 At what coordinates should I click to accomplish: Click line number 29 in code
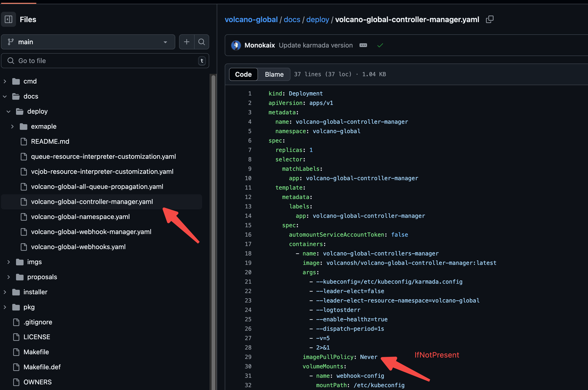(x=248, y=357)
